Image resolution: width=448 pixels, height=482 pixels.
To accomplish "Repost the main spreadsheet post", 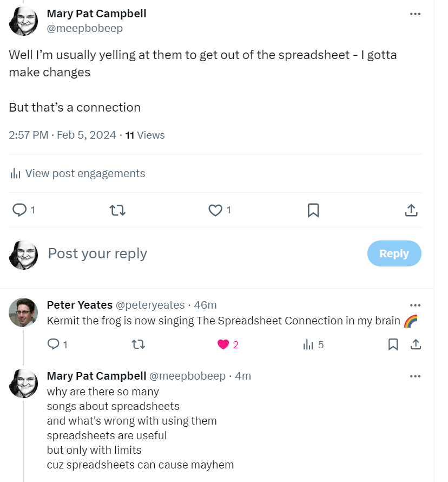I will coord(117,210).
